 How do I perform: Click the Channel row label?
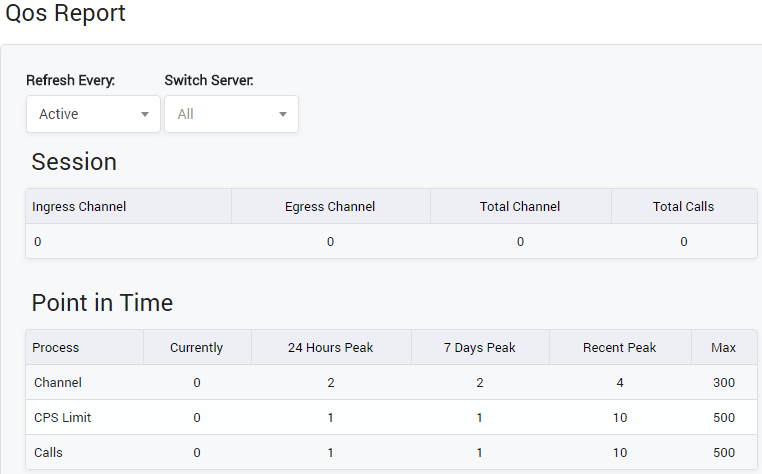click(58, 383)
